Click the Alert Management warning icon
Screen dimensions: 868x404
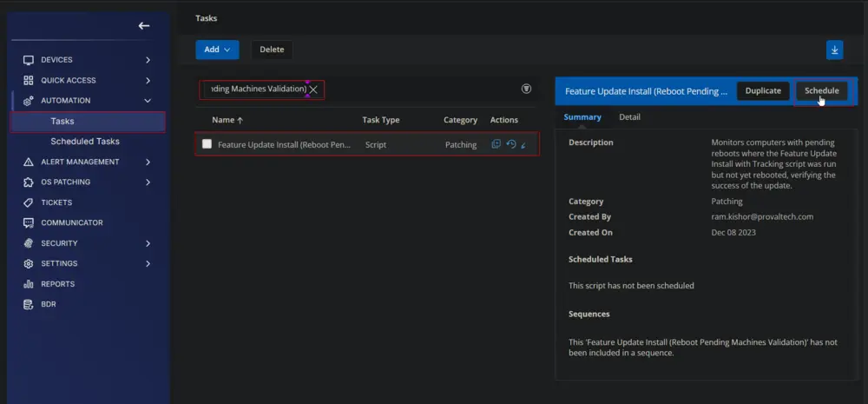(x=29, y=162)
